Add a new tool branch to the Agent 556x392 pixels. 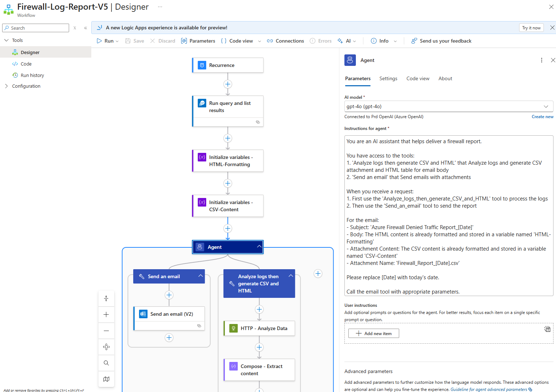click(318, 274)
